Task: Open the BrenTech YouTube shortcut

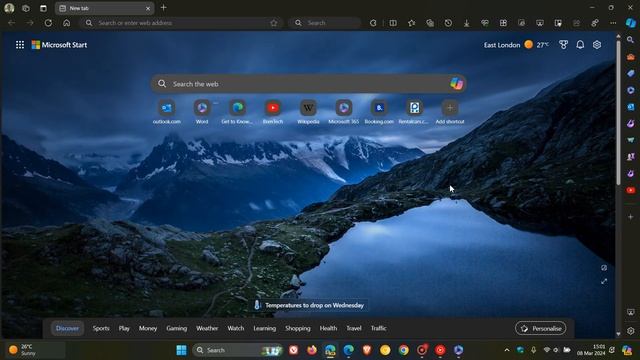Action: tap(273, 112)
